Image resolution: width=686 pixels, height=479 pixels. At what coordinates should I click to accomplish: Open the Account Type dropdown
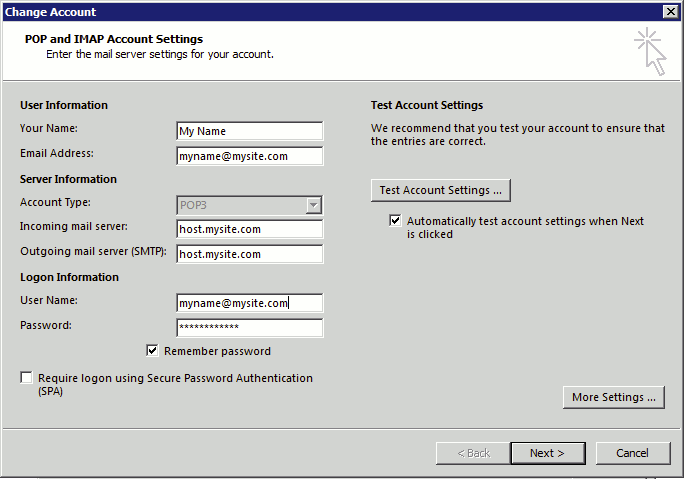pos(314,205)
